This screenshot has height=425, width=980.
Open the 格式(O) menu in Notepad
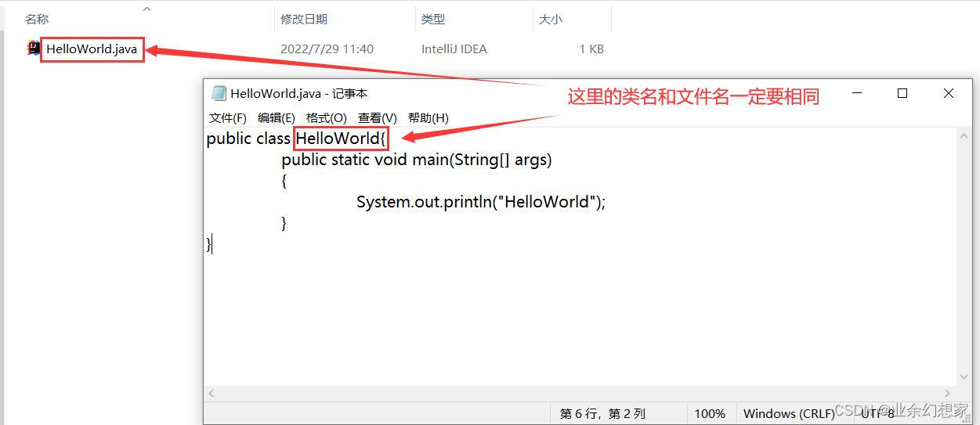click(x=327, y=117)
